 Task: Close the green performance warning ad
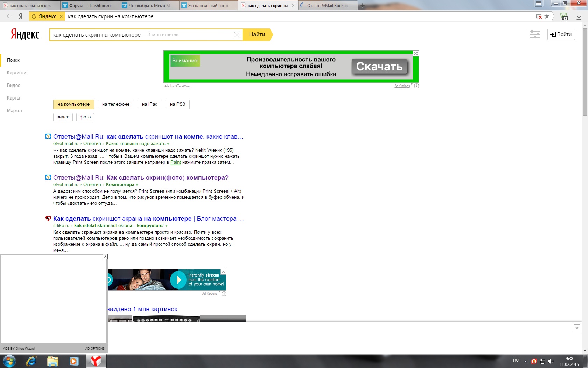[x=416, y=53]
